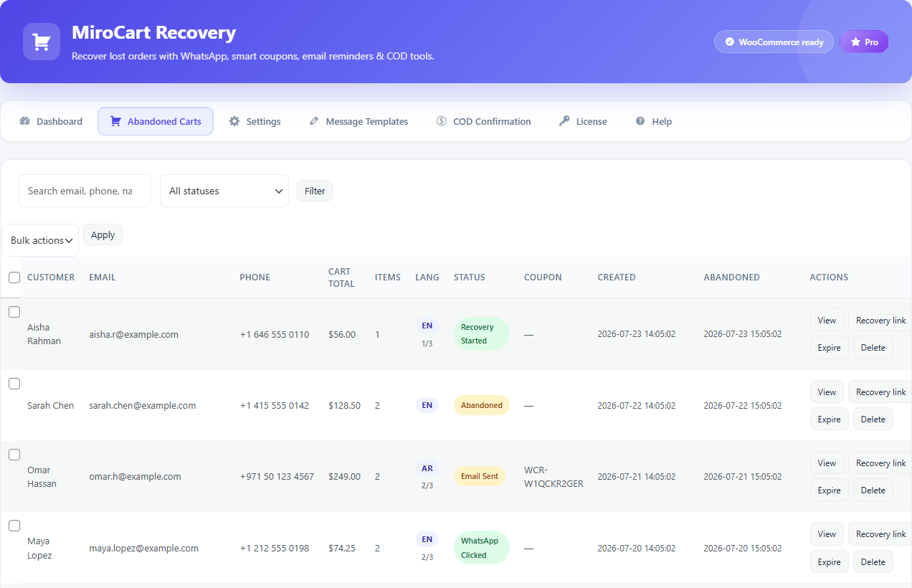The image size is (912, 588).
Task: Click email sarah.chen@example.com
Action: tap(143, 405)
